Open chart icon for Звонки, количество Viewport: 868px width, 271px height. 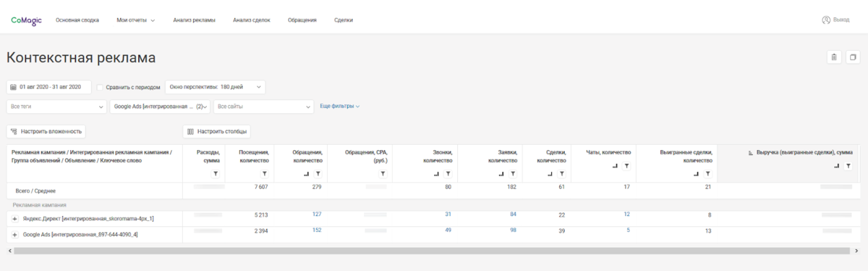(x=436, y=175)
